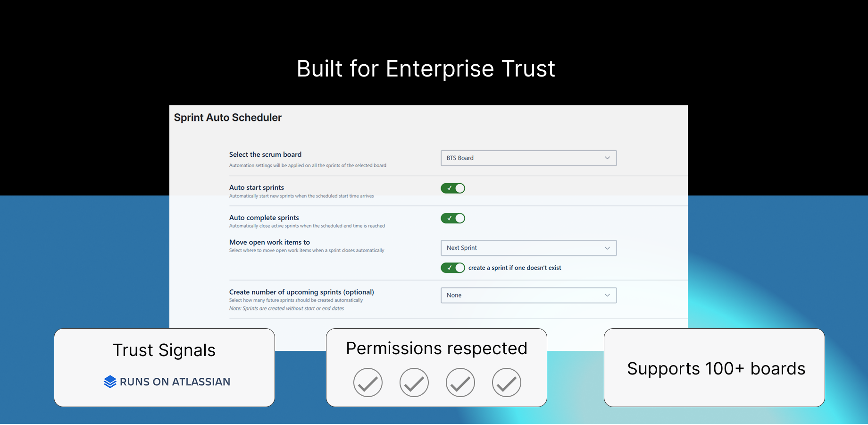Select the fourth checkmark under Permissions respected

(506, 382)
